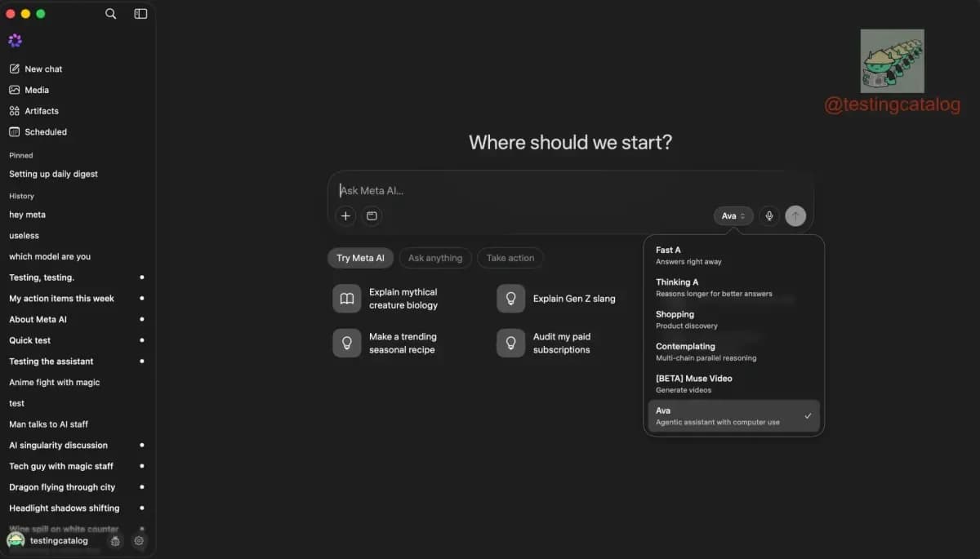Open 'Dragon flying through city' chat

pyautogui.click(x=62, y=487)
